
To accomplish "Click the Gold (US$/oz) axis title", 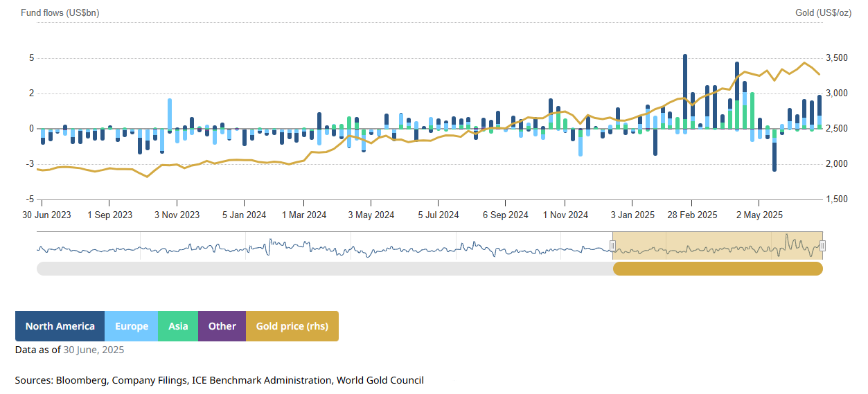I will pyautogui.click(x=823, y=13).
